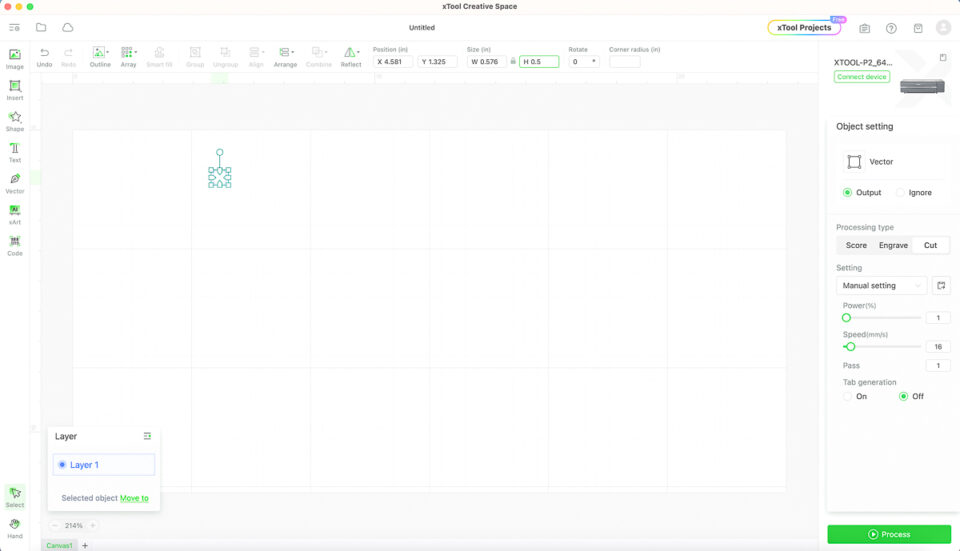
Task: Open the xArt tool
Action: pos(14,213)
